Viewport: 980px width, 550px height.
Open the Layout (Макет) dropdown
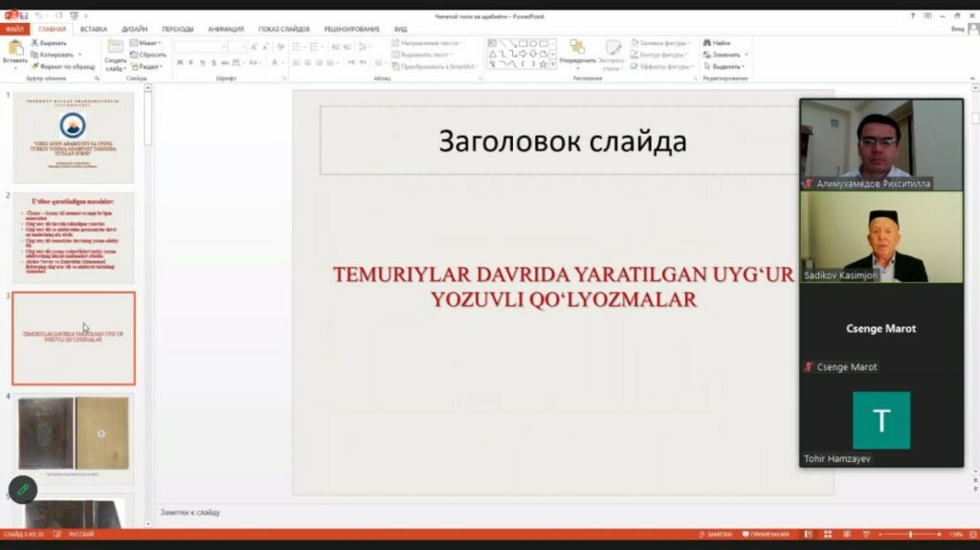coord(148,43)
